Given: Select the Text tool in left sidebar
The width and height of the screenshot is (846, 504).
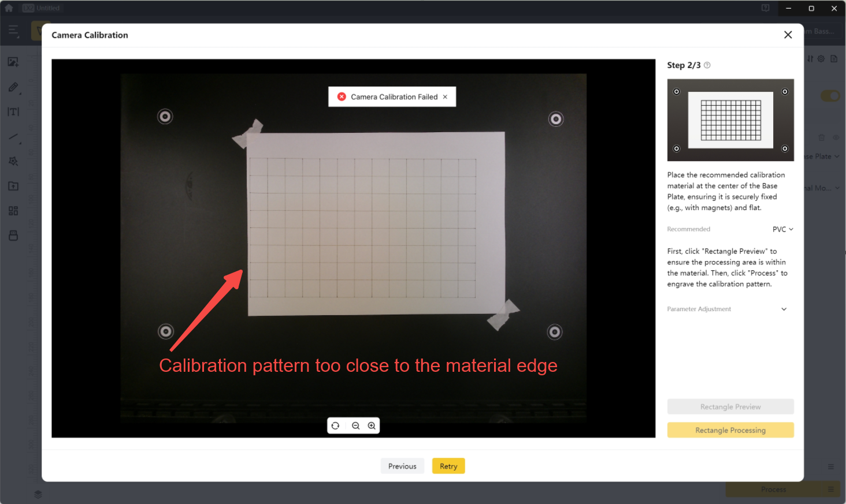Looking at the screenshot, I should click(13, 112).
